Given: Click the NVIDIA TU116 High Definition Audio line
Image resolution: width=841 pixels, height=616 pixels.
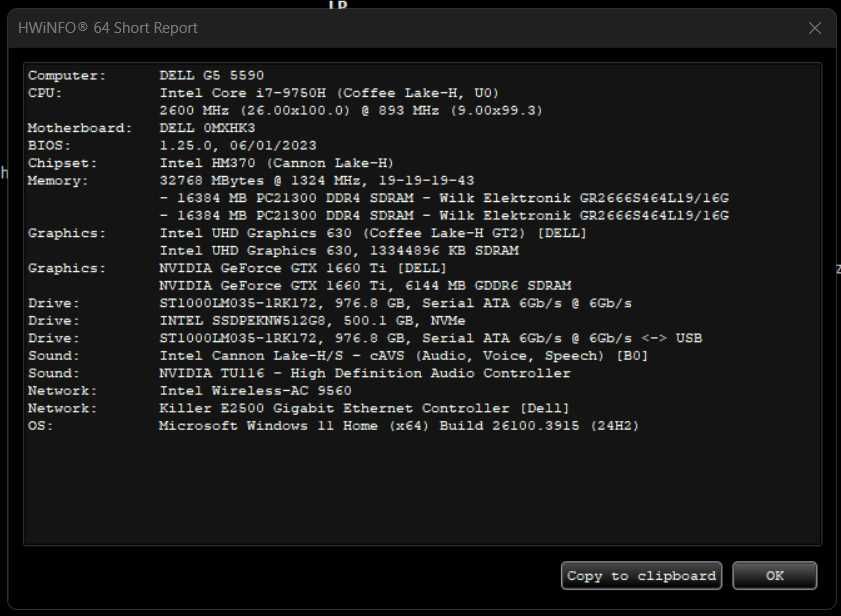Looking at the screenshot, I should coord(365,373).
